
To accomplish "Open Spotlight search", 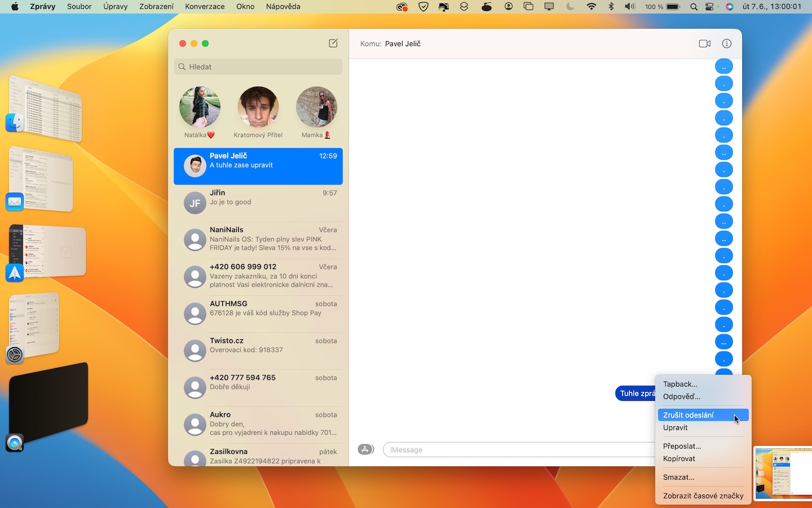I will coord(694,7).
